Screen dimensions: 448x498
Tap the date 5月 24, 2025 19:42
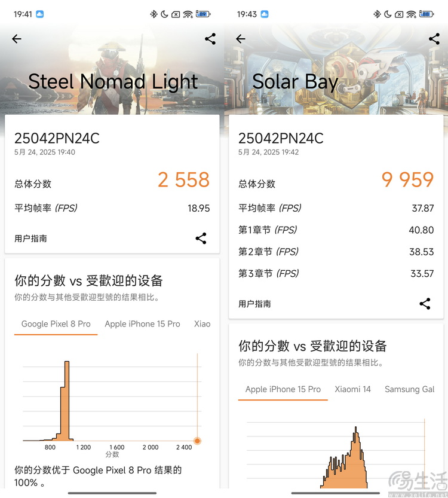pyautogui.click(x=269, y=152)
